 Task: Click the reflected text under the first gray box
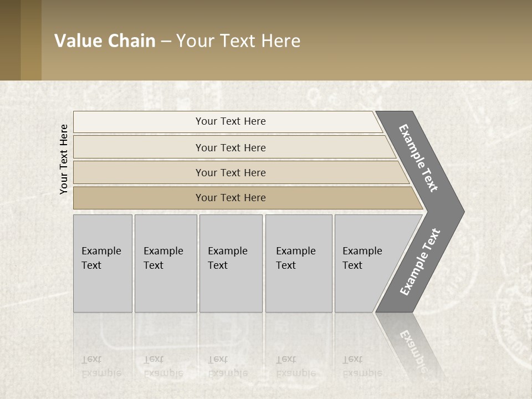click(x=101, y=366)
